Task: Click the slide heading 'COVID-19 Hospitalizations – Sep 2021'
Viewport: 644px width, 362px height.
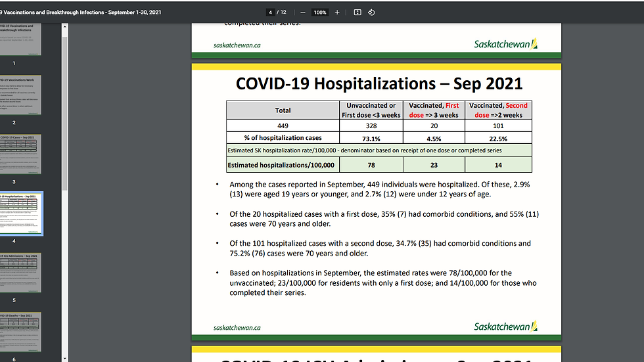Action: pos(379,83)
